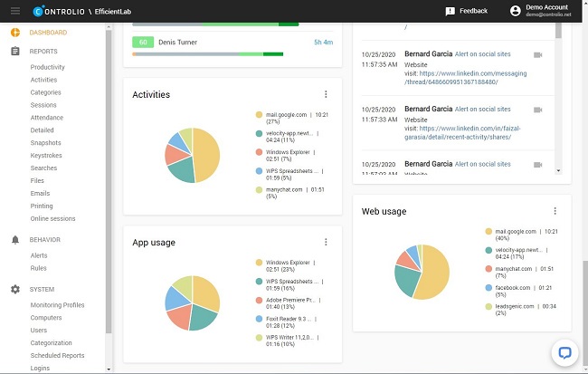
Task: Go to Rules under Behavior
Action: [39, 268]
